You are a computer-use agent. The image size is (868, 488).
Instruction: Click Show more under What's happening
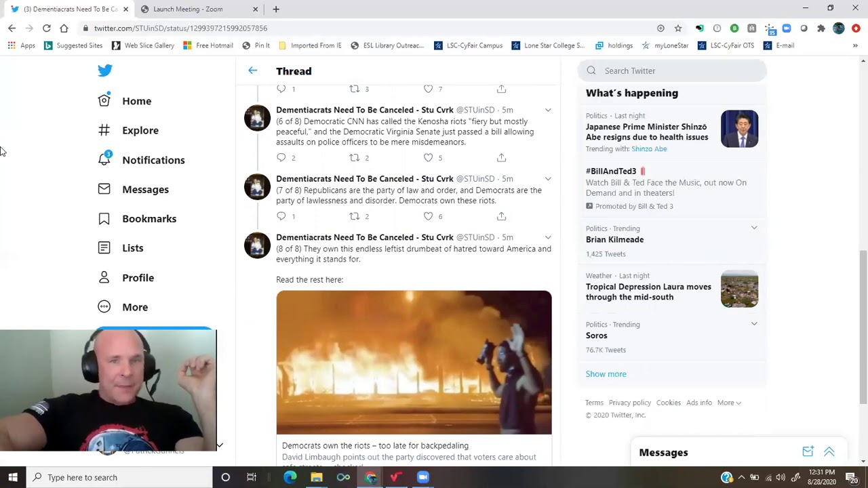tap(606, 374)
